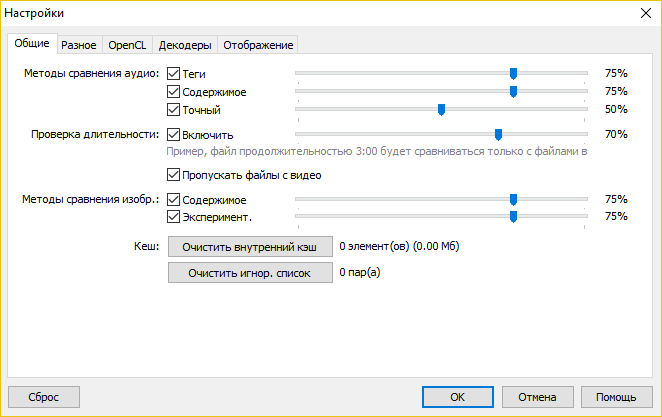The width and height of the screenshot is (662, 417).
Task: Confirm settings with the OK button
Action: (x=457, y=396)
